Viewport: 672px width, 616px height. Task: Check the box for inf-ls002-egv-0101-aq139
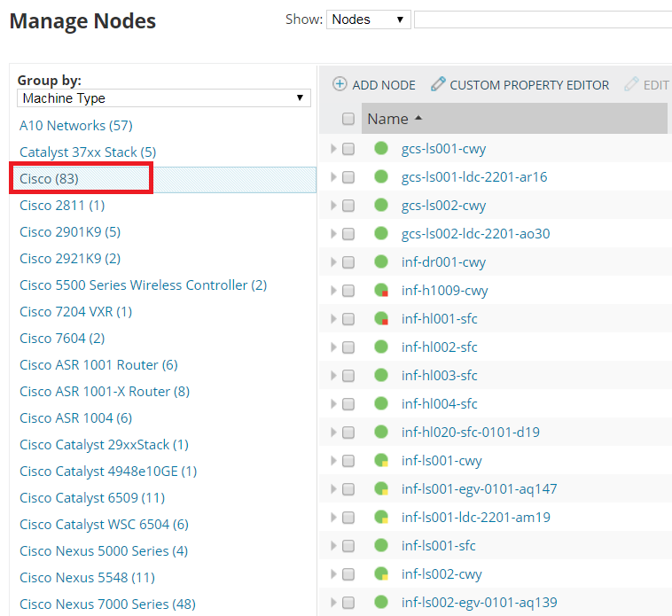point(348,603)
